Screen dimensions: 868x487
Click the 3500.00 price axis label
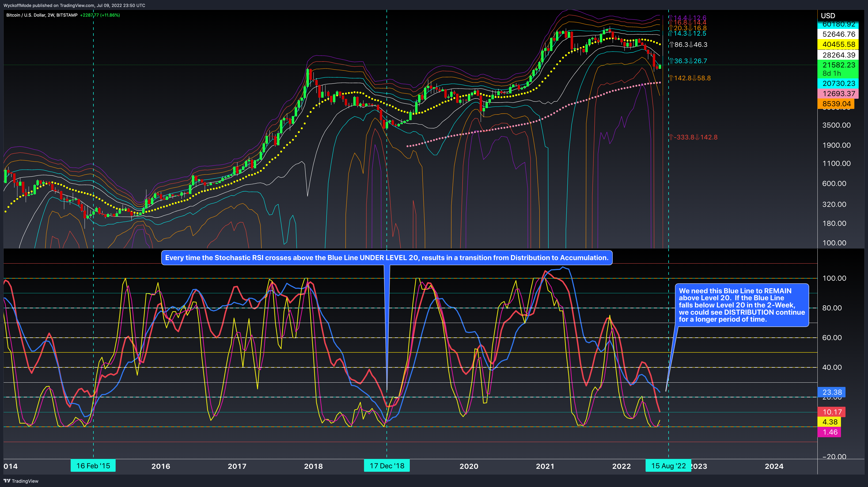[836, 125]
